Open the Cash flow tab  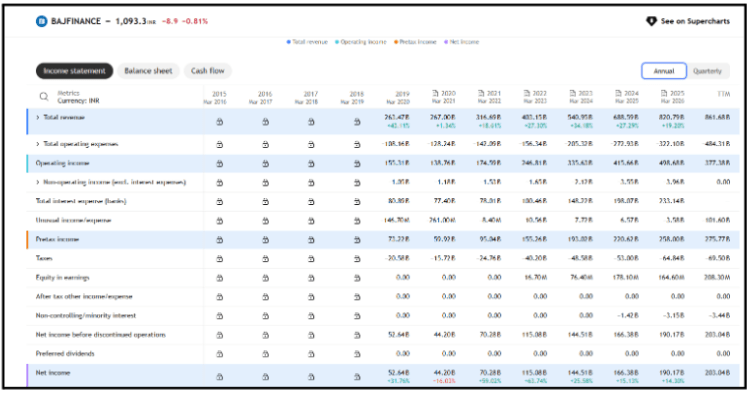pos(207,71)
